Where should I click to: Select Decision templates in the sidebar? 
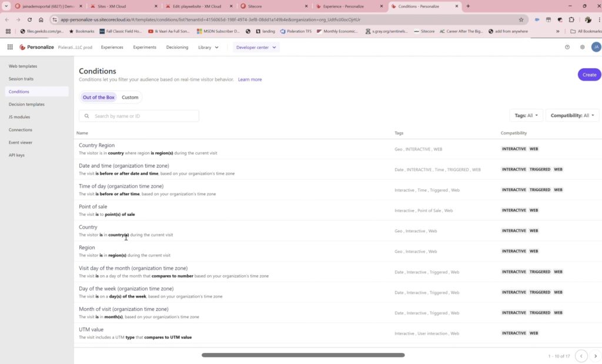pos(26,104)
